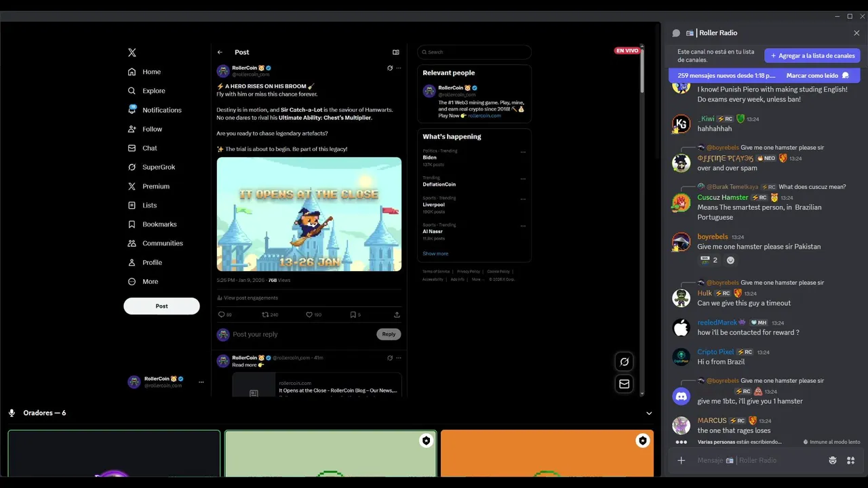Click shield badge on orange speaker tile
This screenshot has height=488, width=868.
point(643,441)
